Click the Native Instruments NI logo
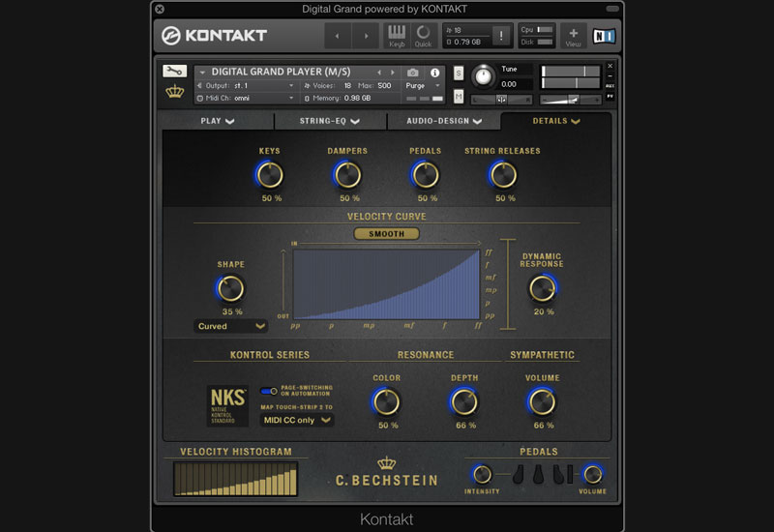The width and height of the screenshot is (774, 532). (604, 36)
